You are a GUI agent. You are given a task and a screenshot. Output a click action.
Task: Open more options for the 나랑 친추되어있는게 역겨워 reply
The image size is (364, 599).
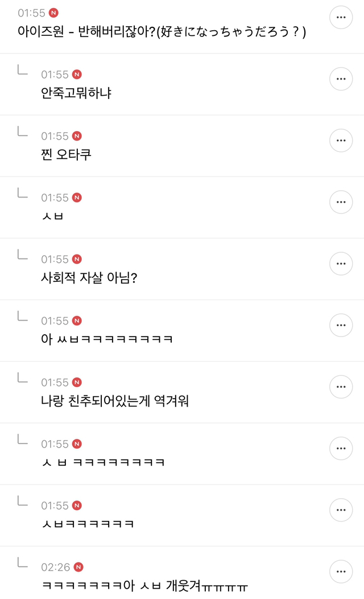[x=341, y=386]
